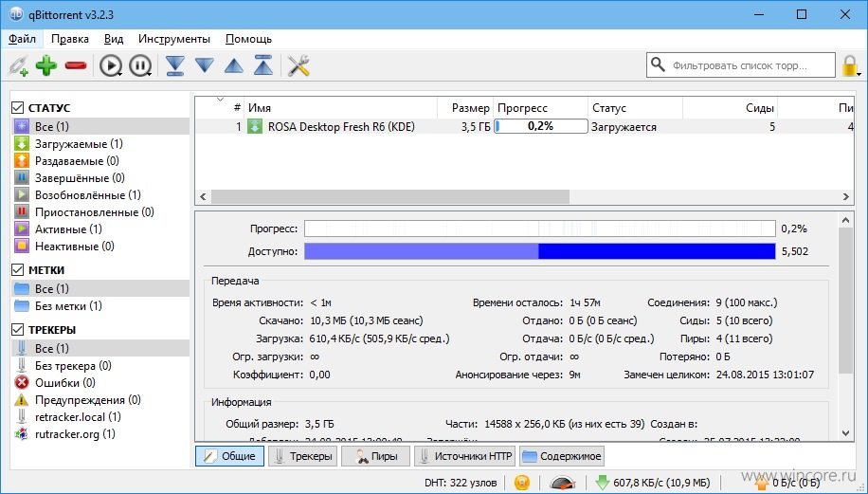Delete torrent with the red minus icon

click(76, 66)
